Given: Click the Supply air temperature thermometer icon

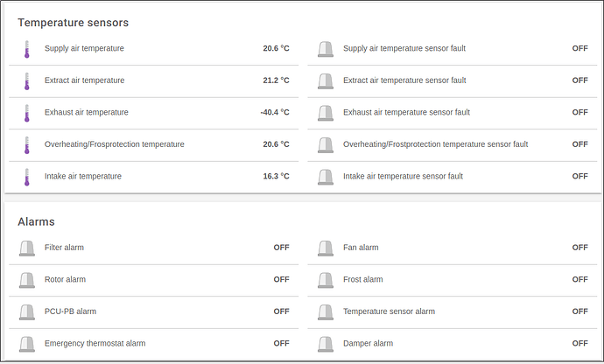Looking at the screenshot, I should click(x=26, y=49).
